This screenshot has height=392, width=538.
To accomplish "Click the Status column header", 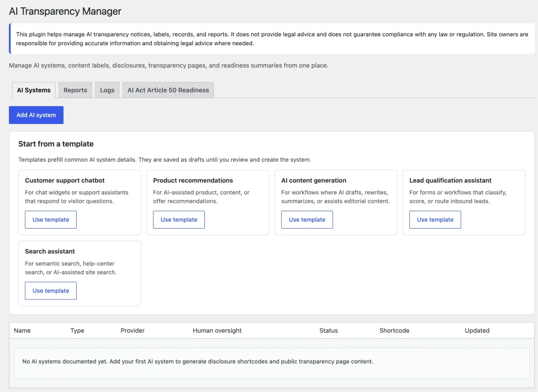I will pyautogui.click(x=328, y=331).
